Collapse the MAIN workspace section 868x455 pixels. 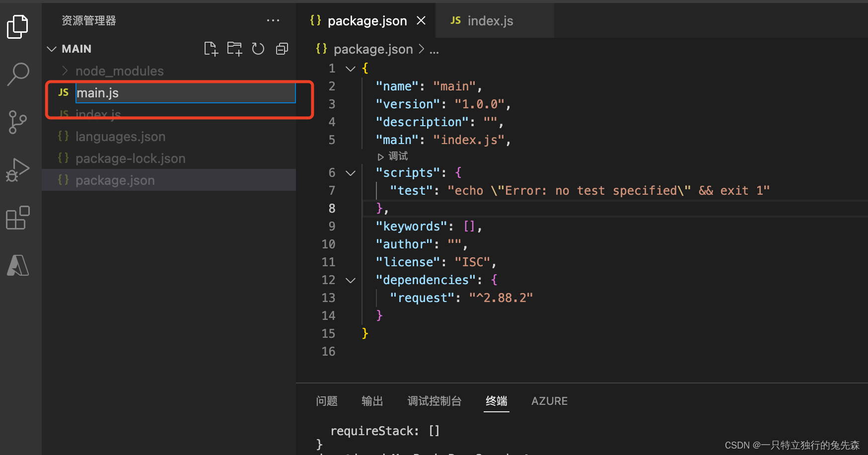point(52,49)
